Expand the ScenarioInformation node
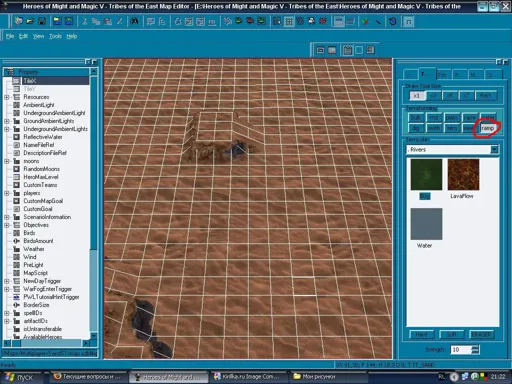 tap(7, 217)
